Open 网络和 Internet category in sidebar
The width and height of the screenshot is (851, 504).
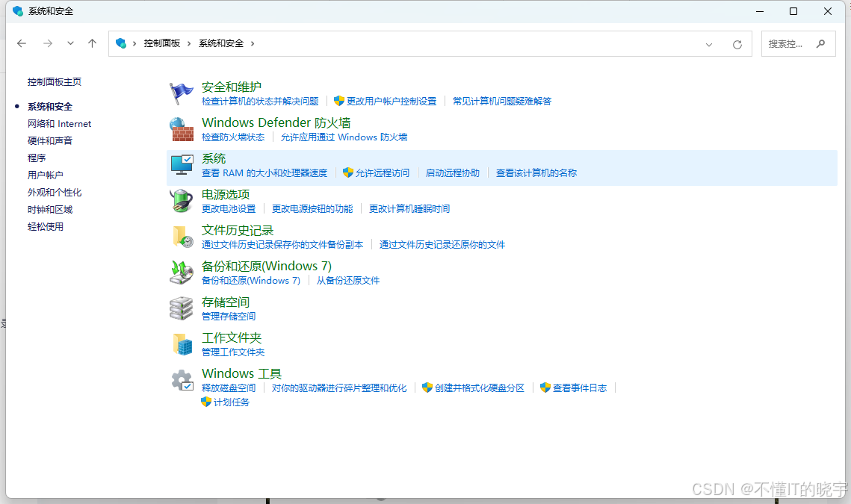tap(59, 124)
